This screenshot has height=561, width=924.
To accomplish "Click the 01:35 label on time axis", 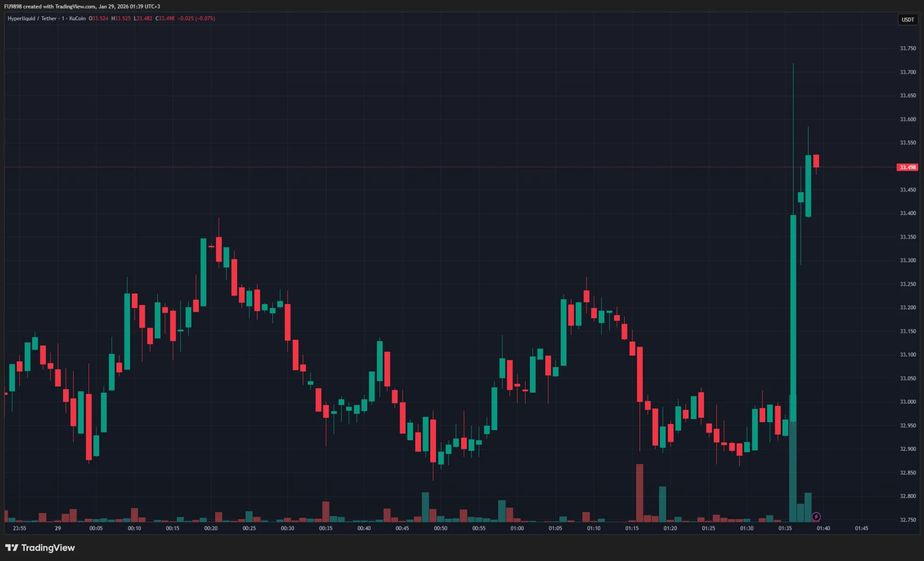I will [x=784, y=528].
